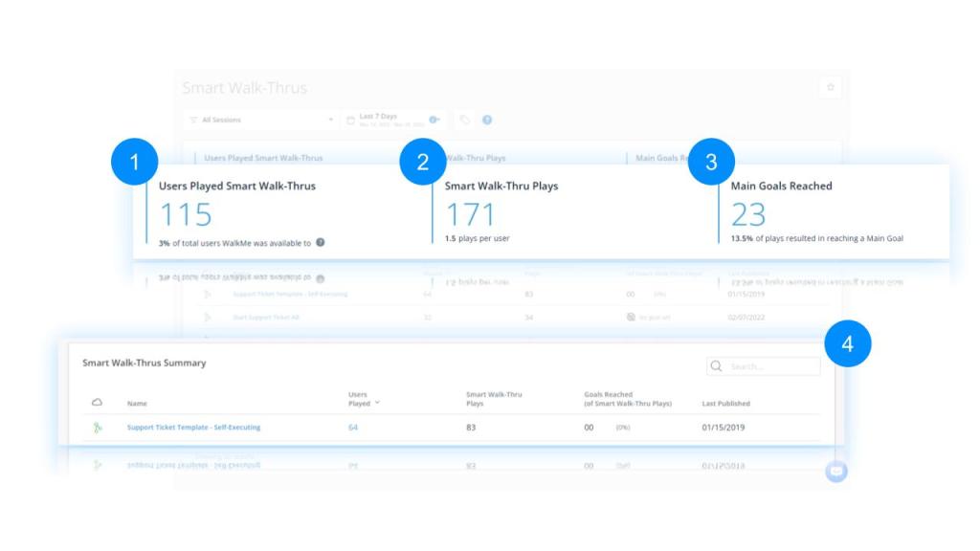
Task: Click the Name column header
Action: pos(137,404)
